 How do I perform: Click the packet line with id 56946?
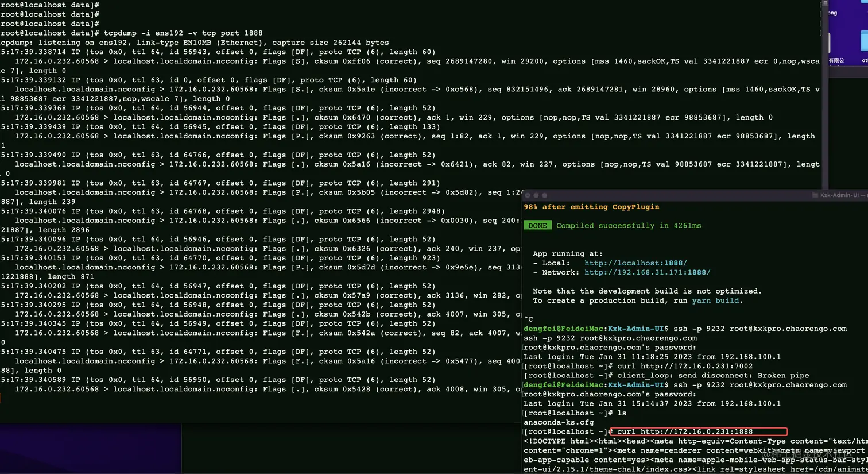(x=218, y=240)
